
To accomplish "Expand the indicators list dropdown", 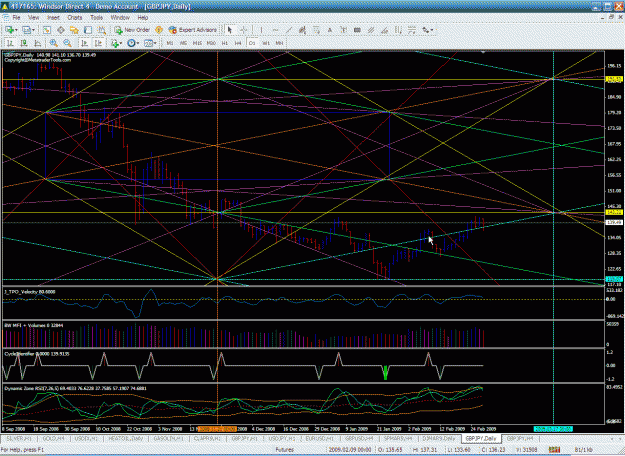I will [x=121, y=43].
